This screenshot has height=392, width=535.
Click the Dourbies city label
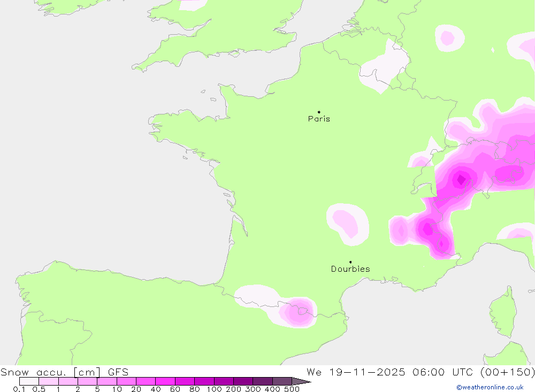[x=350, y=269]
